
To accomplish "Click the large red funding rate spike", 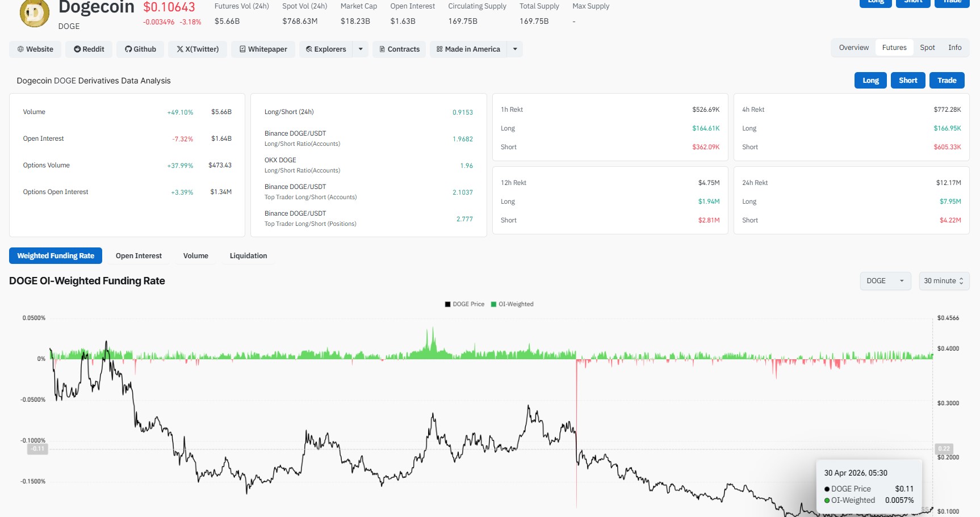I will pyautogui.click(x=576, y=431).
